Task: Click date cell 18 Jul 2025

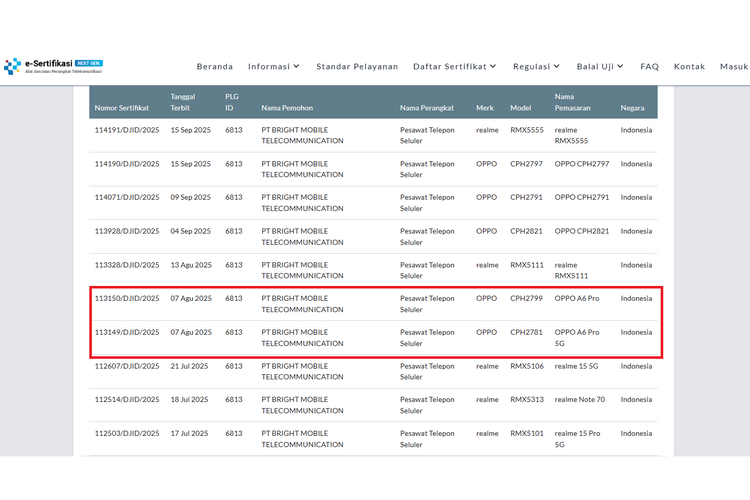Action: coord(189,400)
